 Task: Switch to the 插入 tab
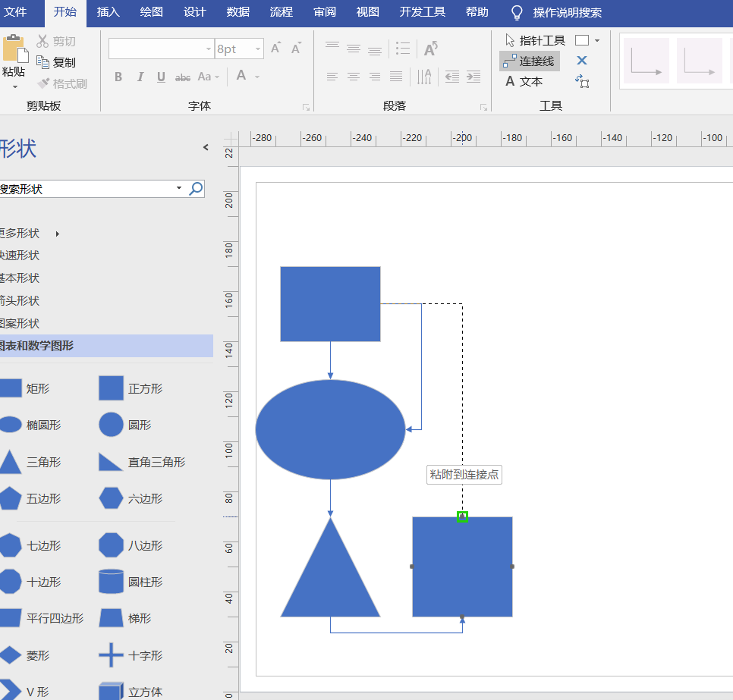108,11
